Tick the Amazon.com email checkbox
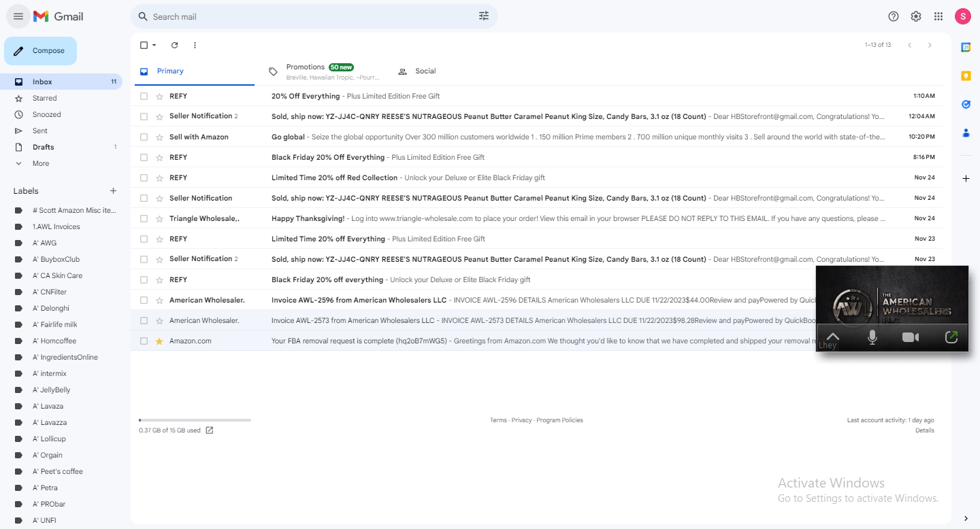 pyautogui.click(x=144, y=341)
